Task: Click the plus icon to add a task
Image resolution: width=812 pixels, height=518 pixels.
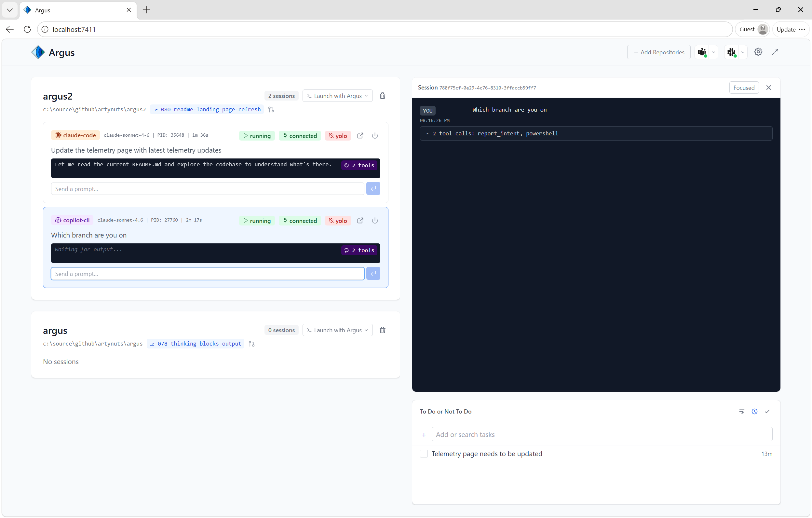Action: click(424, 435)
